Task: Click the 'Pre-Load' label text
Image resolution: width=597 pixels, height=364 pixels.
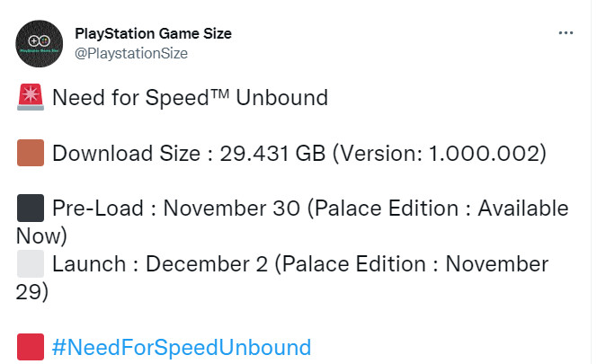Action: (97, 209)
